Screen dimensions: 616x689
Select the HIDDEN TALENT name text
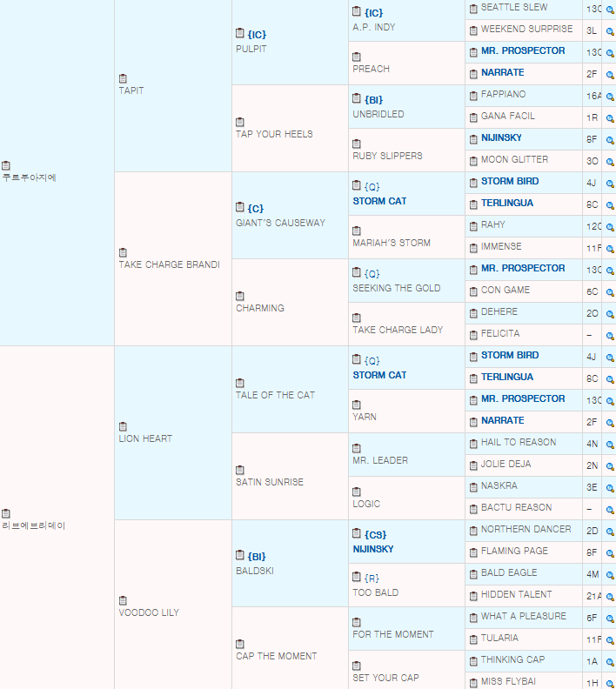516,594
